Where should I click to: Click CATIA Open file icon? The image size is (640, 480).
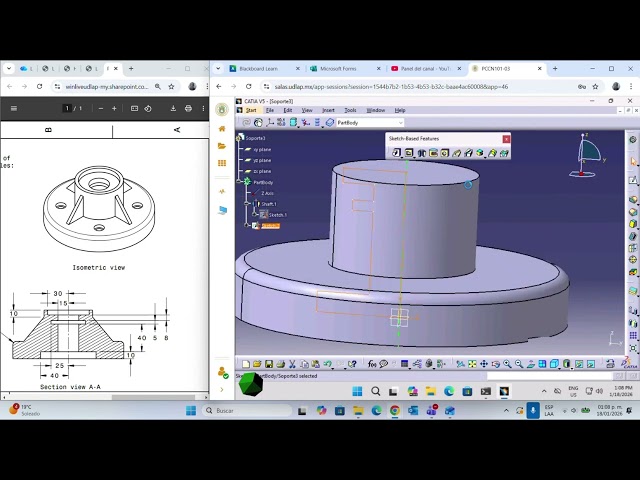pyautogui.click(x=257, y=364)
